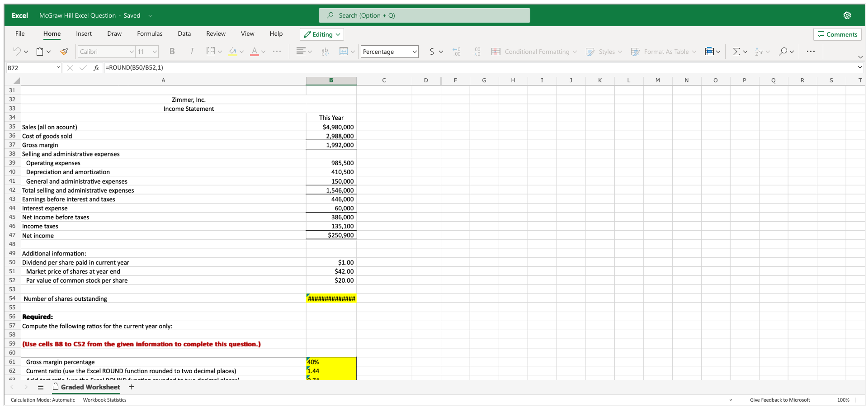
Task: Apply the red font color
Action: click(255, 52)
